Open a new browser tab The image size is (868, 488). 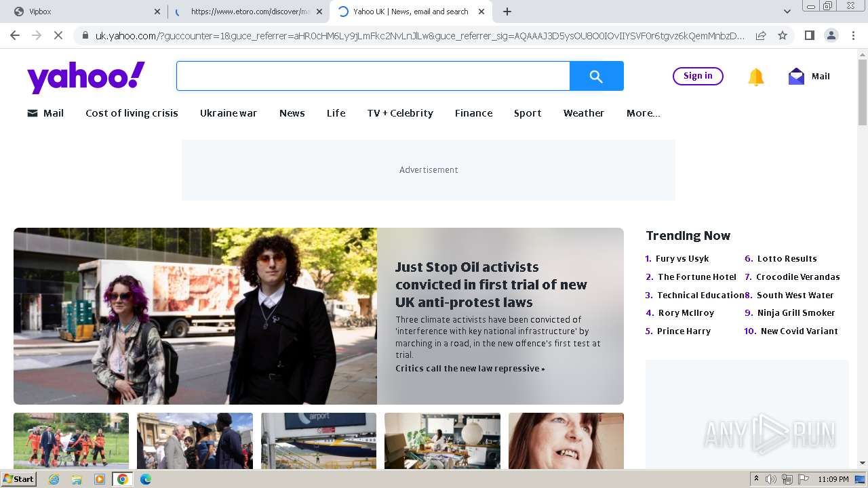point(507,12)
